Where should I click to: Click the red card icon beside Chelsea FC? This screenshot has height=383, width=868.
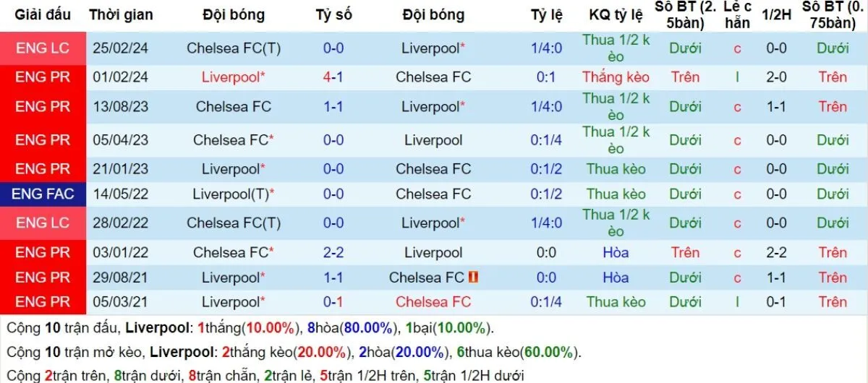[474, 277]
